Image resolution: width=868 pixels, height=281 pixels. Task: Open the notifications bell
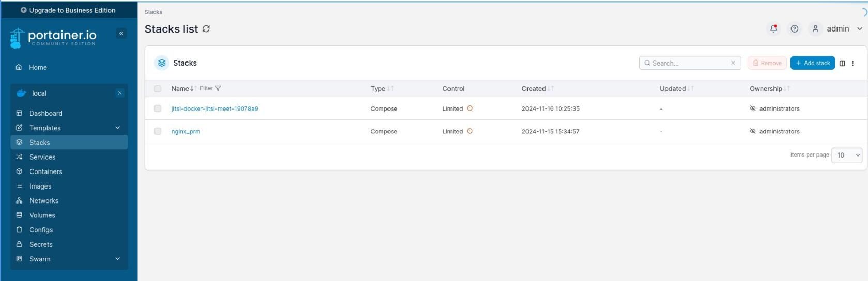pyautogui.click(x=773, y=29)
